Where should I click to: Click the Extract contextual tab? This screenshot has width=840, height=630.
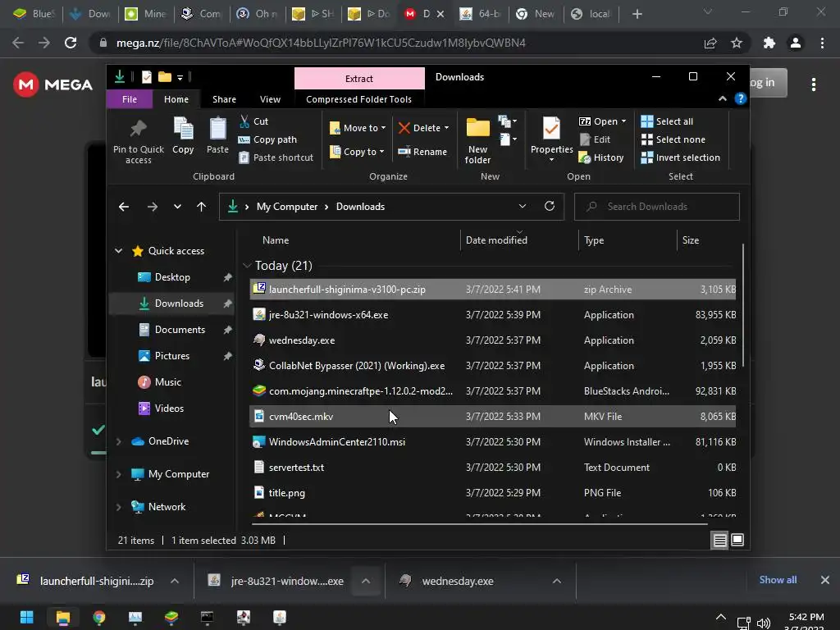359,79
